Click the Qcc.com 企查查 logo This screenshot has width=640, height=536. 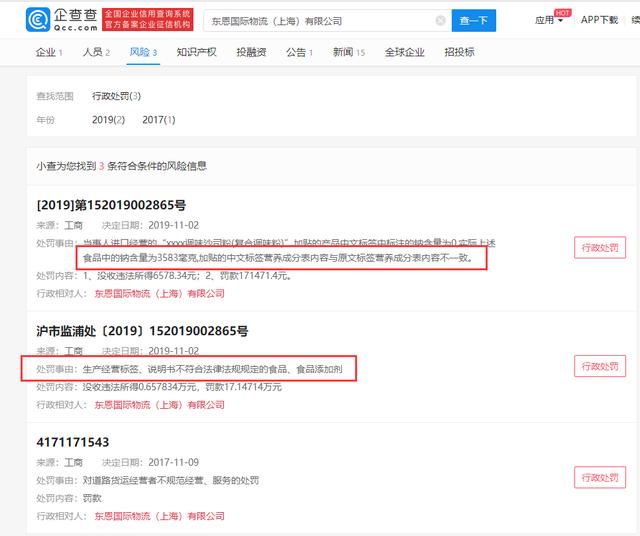[x=62, y=20]
